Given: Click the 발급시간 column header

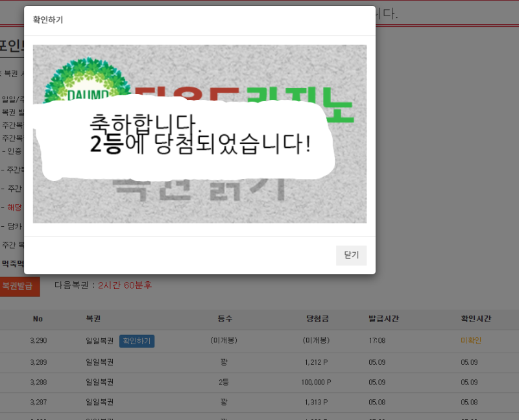Looking at the screenshot, I should click(383, 319).
